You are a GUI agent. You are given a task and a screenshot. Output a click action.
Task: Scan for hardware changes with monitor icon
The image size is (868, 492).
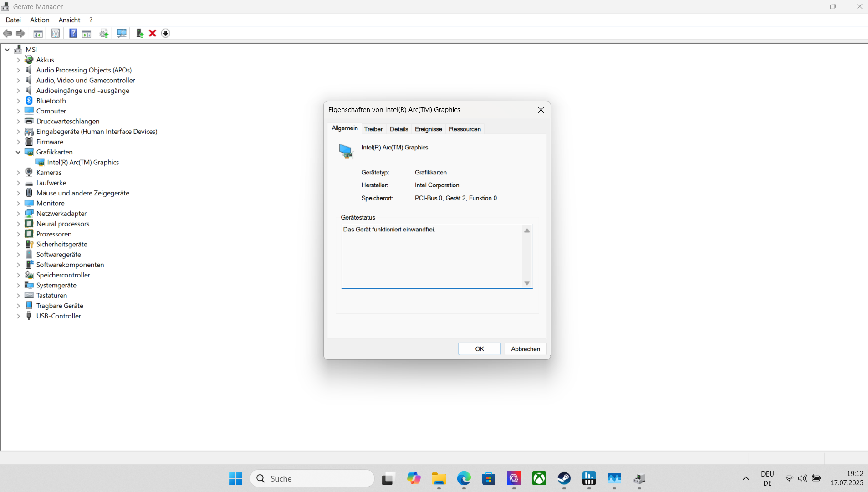(122, 33)
